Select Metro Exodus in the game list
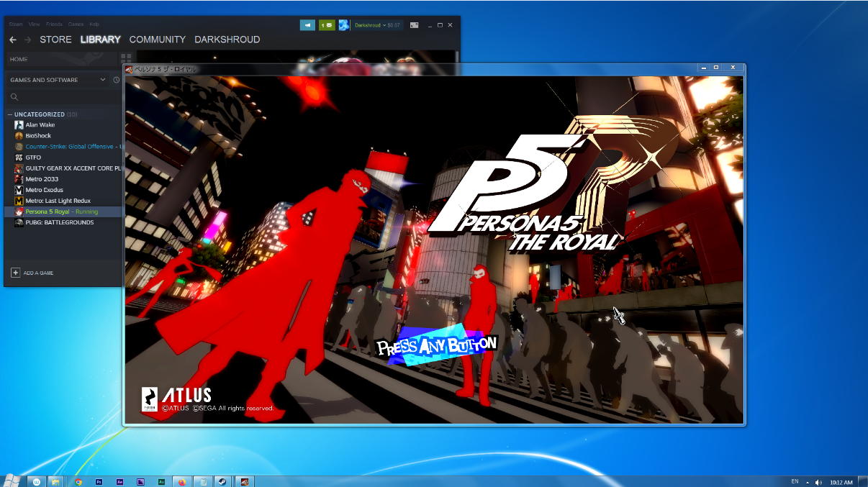The height and width of the screenshot is (487, 868). [x=44, y=190]
